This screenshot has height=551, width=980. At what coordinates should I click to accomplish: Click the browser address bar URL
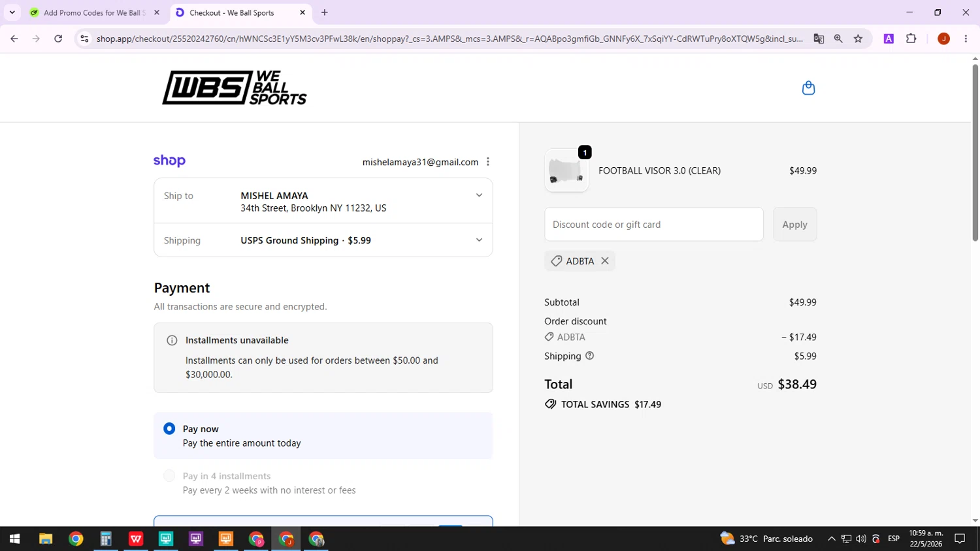pyautogui.click(x=449, y=39)
